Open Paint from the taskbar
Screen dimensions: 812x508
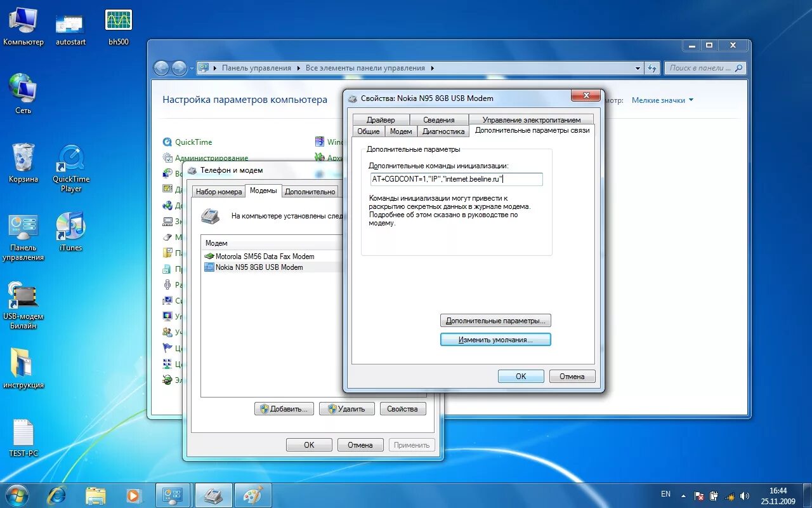[x=252, y=495]
